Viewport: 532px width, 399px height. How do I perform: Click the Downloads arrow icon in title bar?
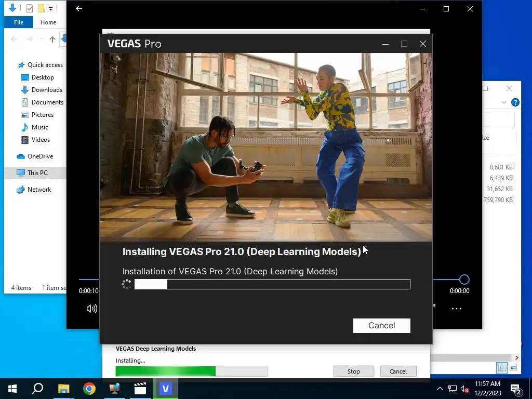pos(12,8)
